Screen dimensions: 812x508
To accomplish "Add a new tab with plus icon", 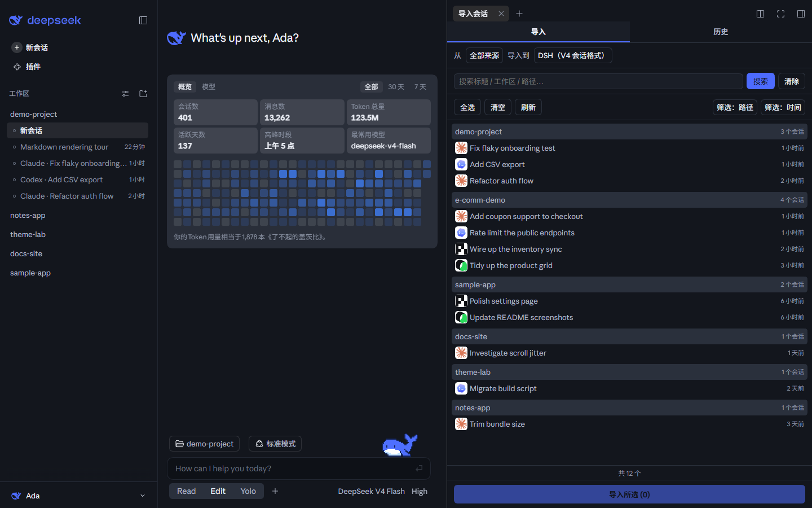I will [x=519, y=14].
